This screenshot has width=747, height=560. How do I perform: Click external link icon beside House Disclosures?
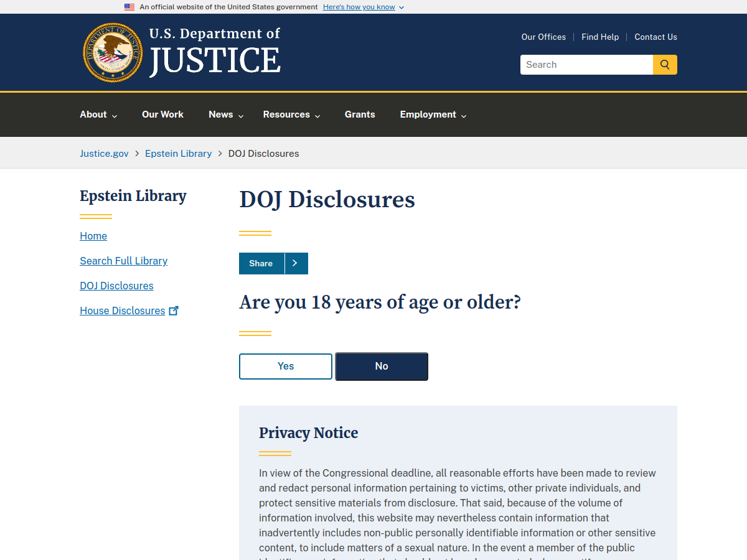(x=174, y=310)
